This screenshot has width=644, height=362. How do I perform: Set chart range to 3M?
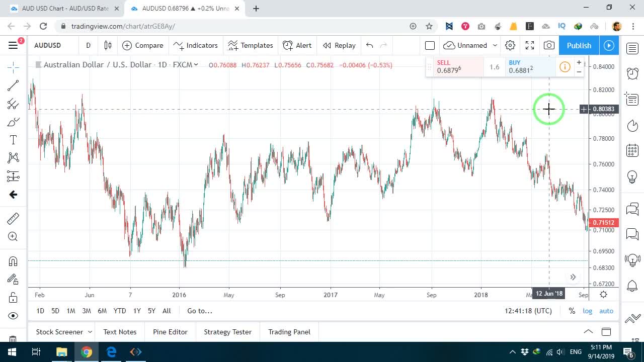(87, 311)
